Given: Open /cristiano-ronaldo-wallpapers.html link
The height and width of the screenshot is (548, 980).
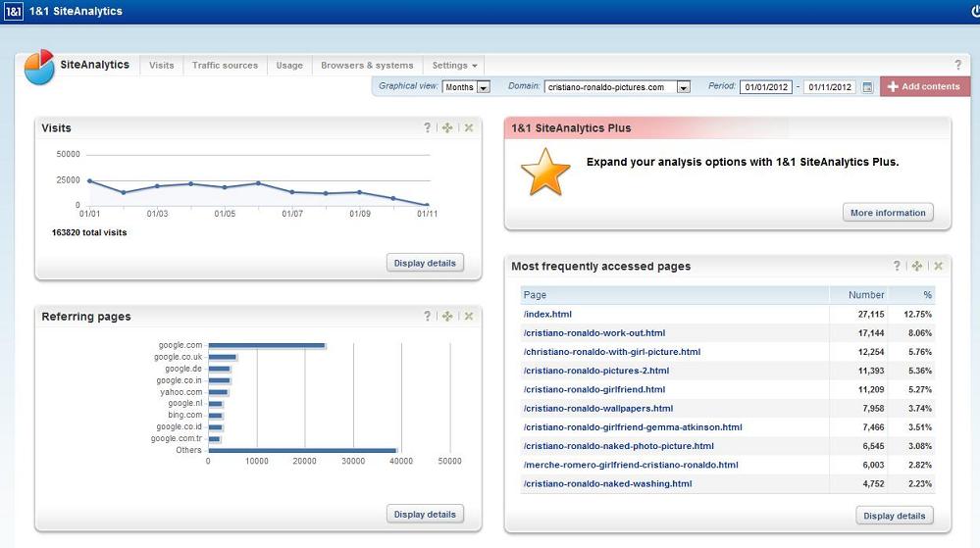Looking at the screenshot, I should [x=598, y=408].
